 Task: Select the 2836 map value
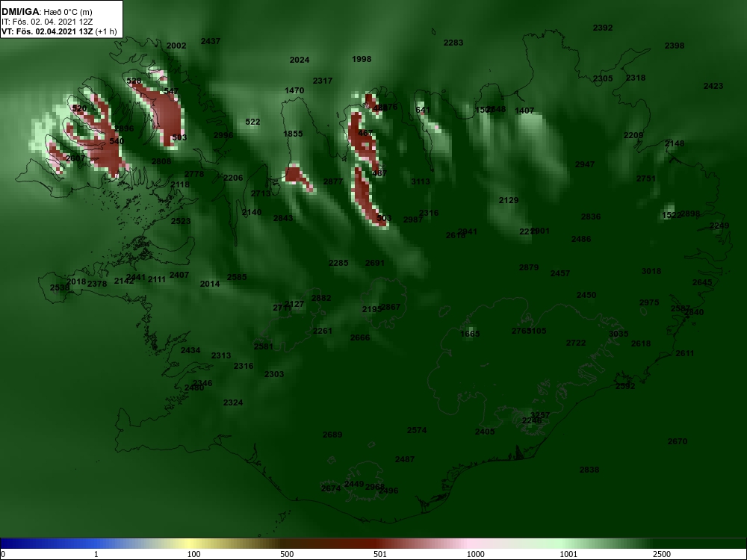[x=591, y=217]
